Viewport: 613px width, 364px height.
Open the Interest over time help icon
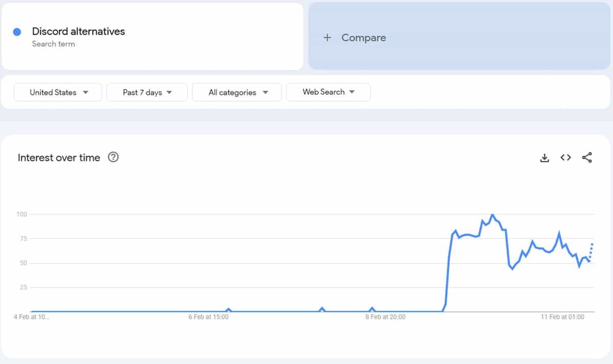coord(113,157)
